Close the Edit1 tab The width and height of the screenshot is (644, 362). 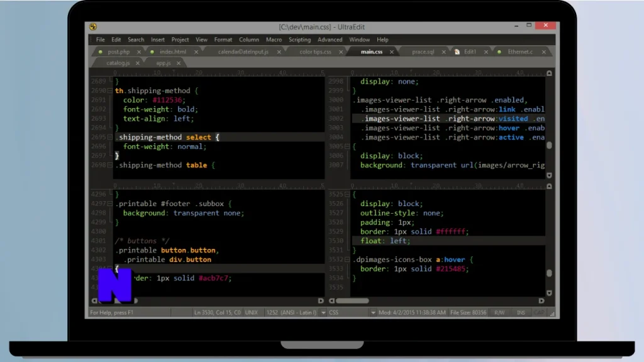click(486, 52)
